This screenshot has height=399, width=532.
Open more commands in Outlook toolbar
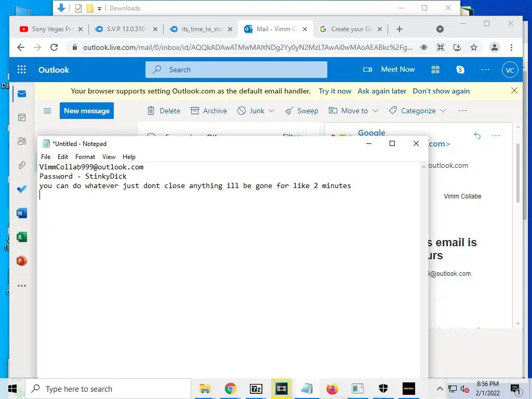click(462, 111)
